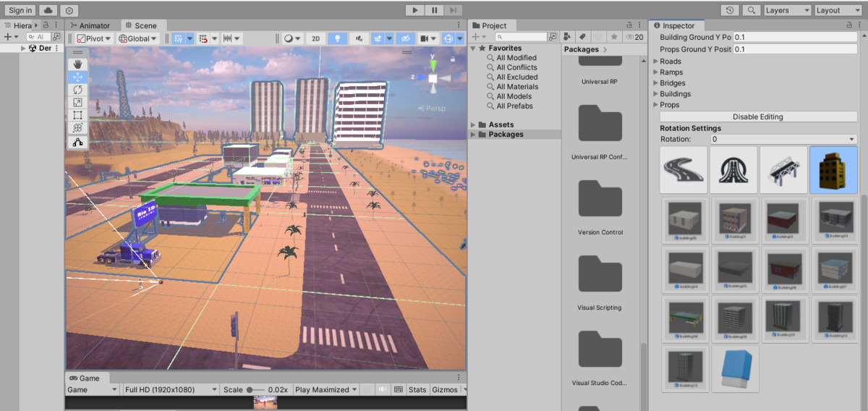This screenshot has height=411, width=868.
Task: Open the Layers dropdown
Action: [x=787, y=10]
